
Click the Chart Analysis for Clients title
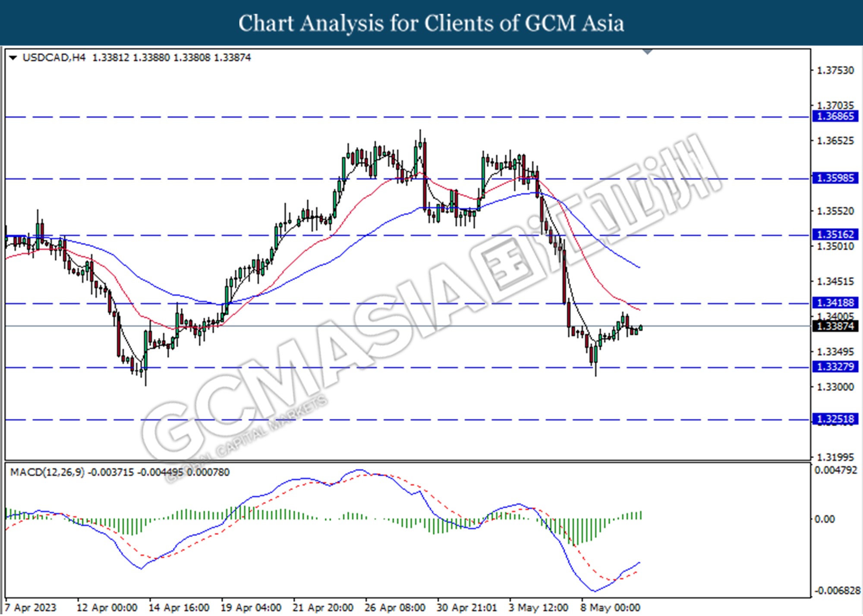point(431,23)
